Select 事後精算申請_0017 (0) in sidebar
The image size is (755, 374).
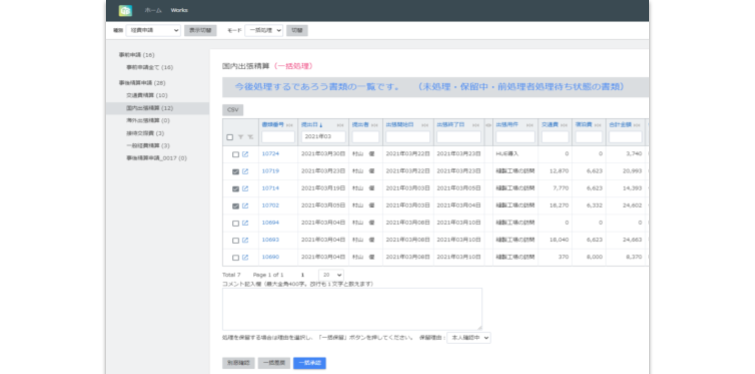(156, 158)
